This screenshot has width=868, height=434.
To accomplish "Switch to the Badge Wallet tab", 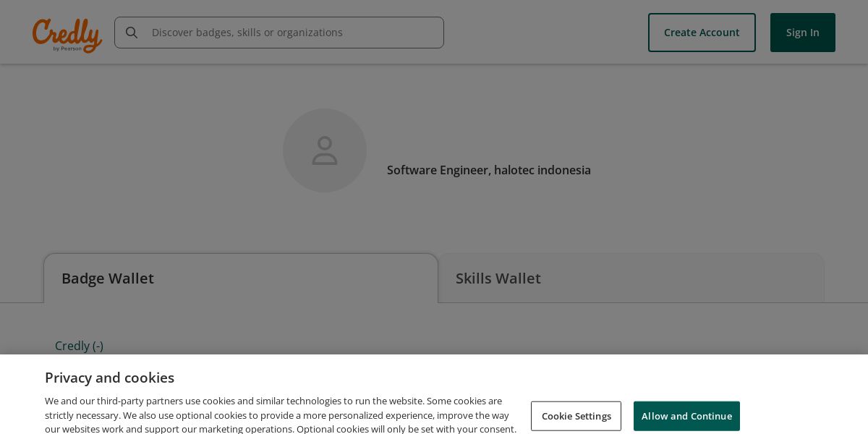I will 241,278.
